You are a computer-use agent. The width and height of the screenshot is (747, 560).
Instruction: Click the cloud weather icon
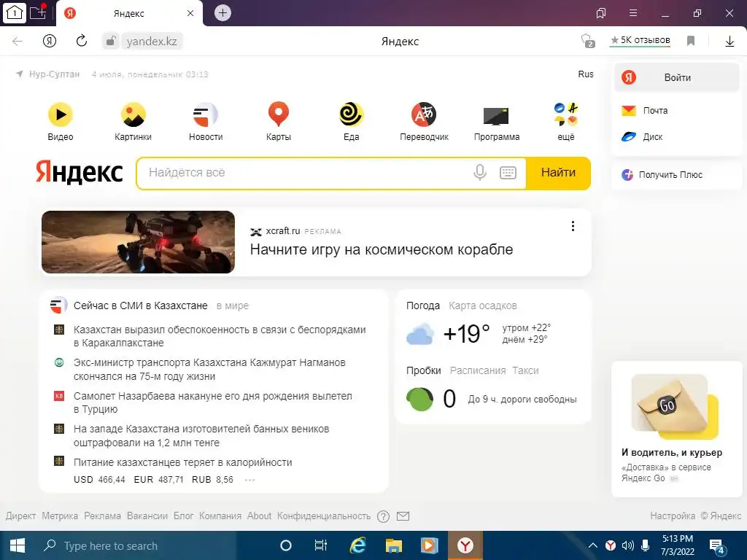419,334
